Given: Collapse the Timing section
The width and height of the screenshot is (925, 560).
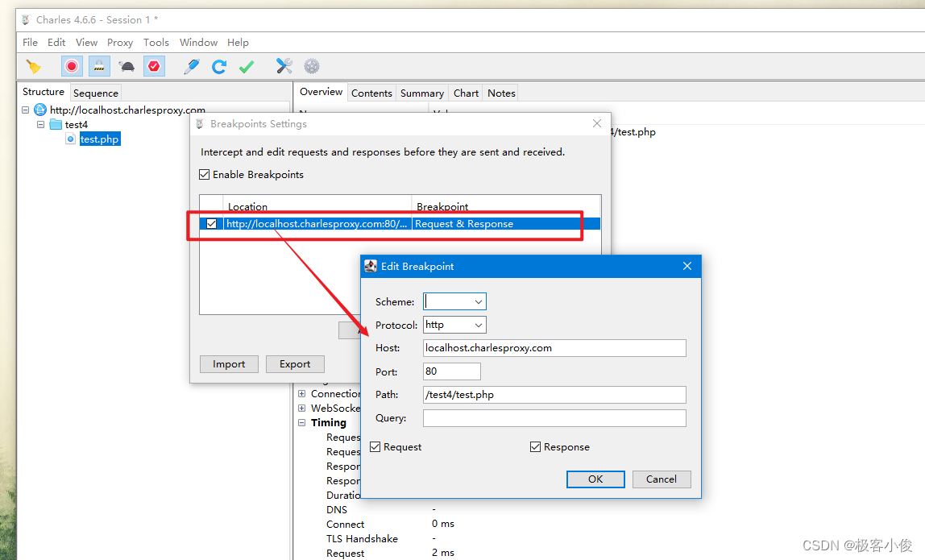Looking at the screenshot, I should [301, 422].
